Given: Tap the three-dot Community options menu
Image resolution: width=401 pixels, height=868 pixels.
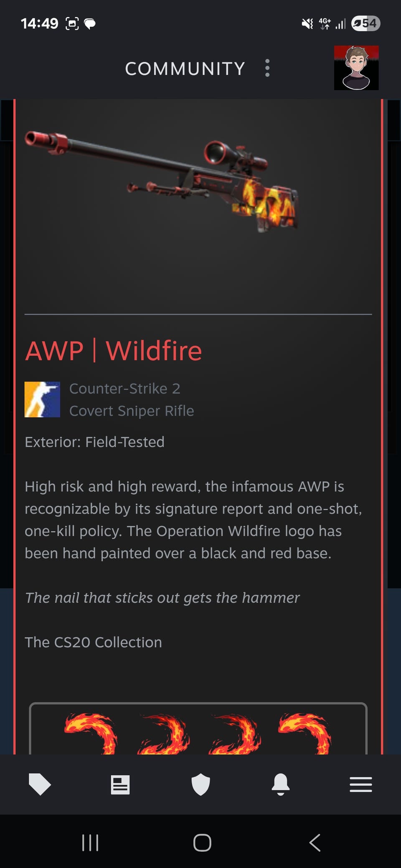Looking at the screenshot, I should [x=267, y=68].
